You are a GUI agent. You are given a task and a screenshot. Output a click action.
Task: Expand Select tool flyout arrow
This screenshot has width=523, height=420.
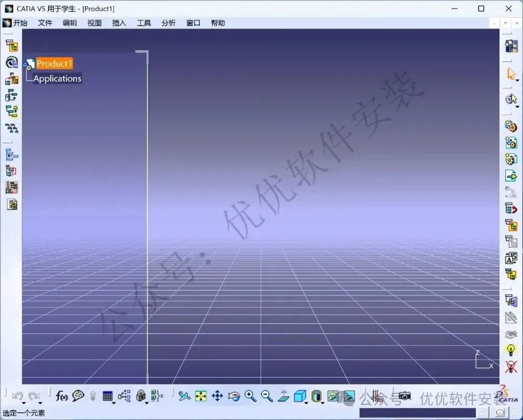coord(517,81)
